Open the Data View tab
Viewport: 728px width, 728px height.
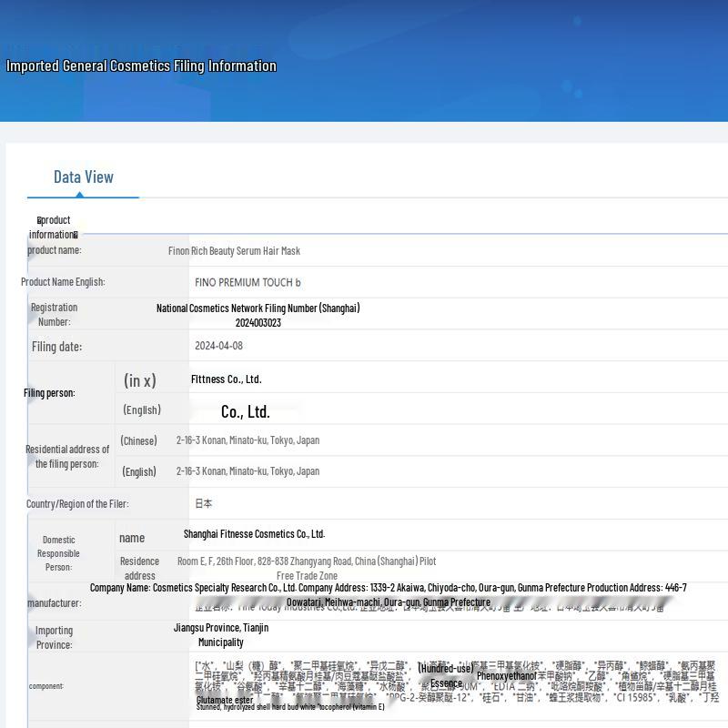[x=84, y=177]
